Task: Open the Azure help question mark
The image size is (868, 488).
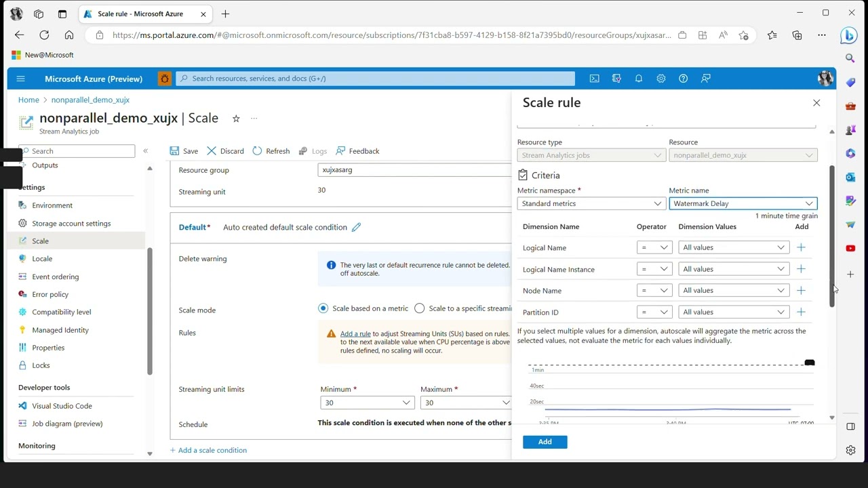Action: point(684,79)
